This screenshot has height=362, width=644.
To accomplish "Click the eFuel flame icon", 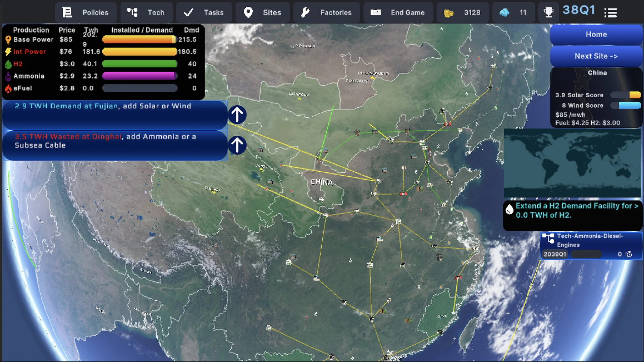I will tap(8, 89).
